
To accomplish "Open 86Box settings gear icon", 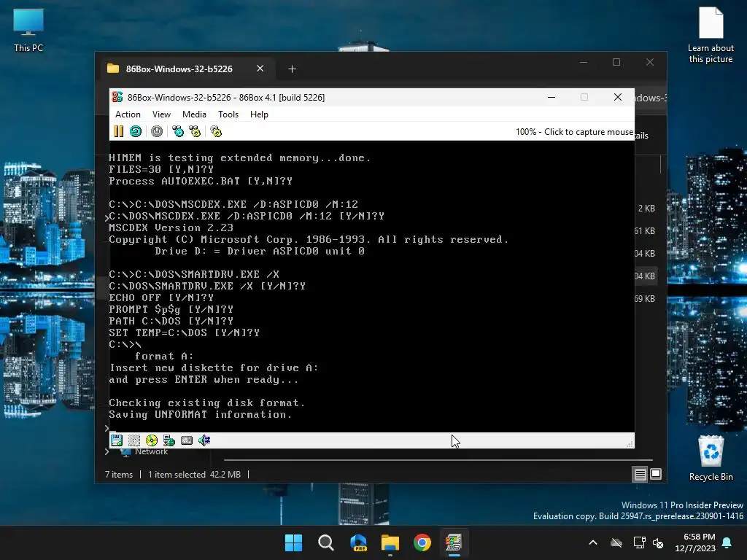I will pyautogui.click(x=216, y=131).
